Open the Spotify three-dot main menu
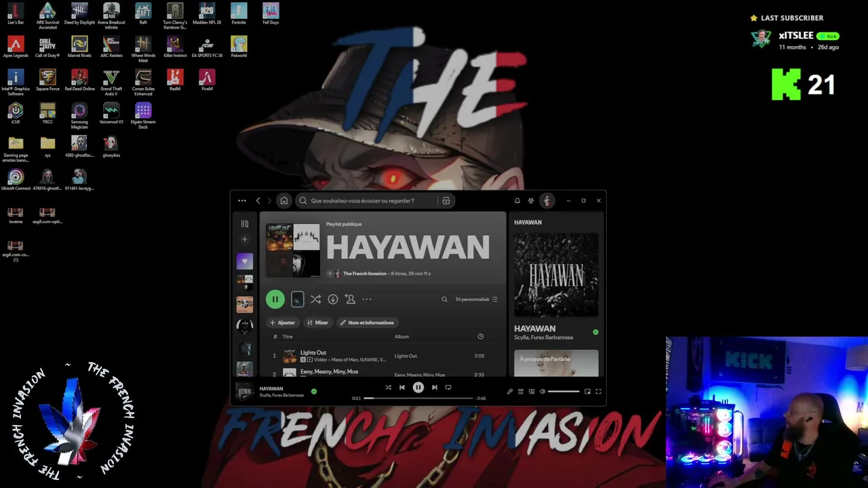The height and width of the screenshot is (488, 868). pyautogui.click(x=242, y=201)
